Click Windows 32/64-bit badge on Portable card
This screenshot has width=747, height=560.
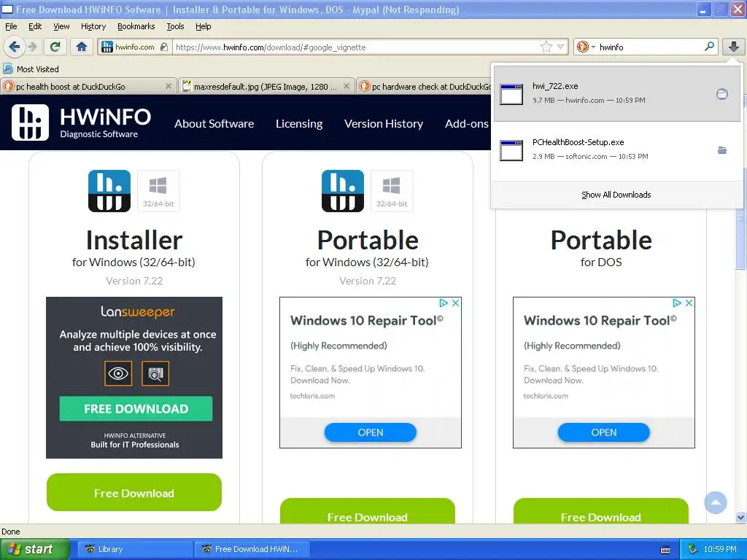(392, 191)
